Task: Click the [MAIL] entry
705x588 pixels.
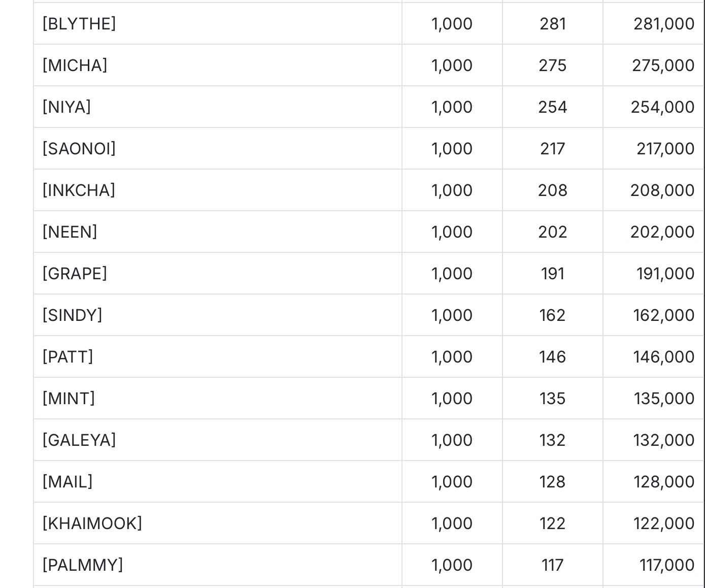Action: 68,482
